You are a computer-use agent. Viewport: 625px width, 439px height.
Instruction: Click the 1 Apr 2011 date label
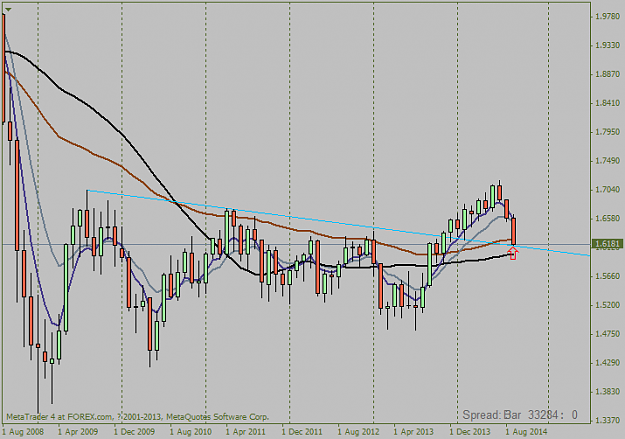point(246,432)
